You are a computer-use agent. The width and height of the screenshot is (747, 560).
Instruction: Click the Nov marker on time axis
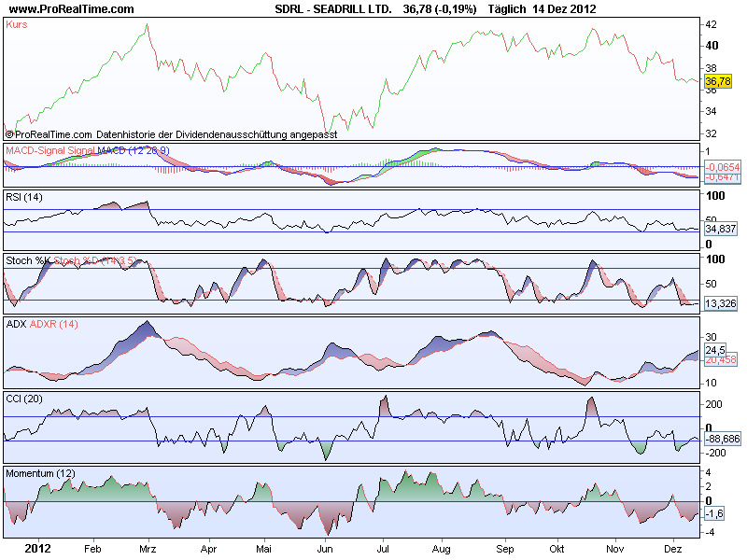pos(615,549)
